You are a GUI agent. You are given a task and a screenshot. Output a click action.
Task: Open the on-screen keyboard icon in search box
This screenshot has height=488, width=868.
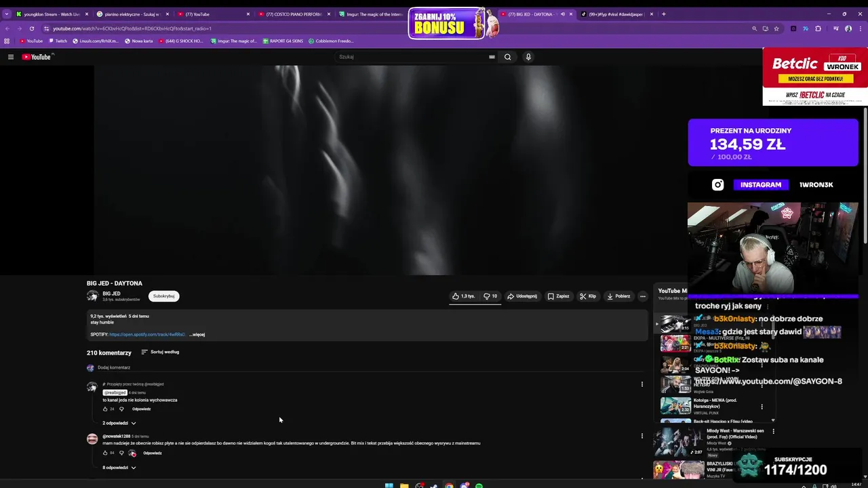tap(492, 57)
